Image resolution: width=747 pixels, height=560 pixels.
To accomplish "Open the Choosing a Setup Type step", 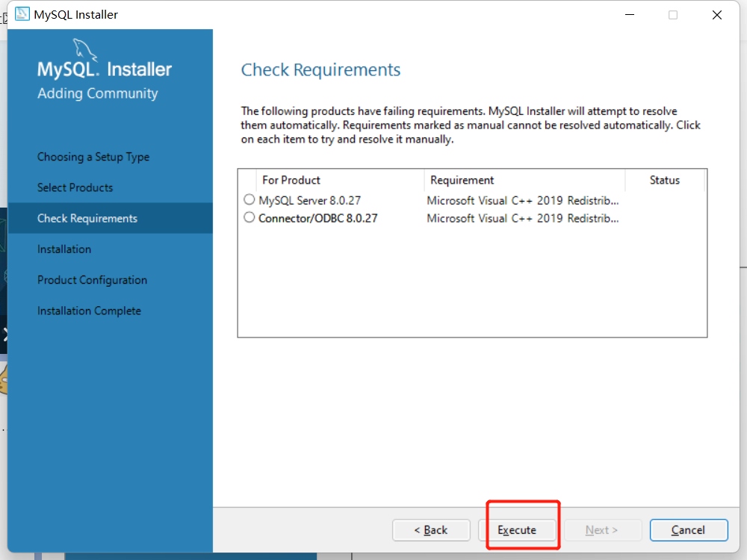I will 93,157.
